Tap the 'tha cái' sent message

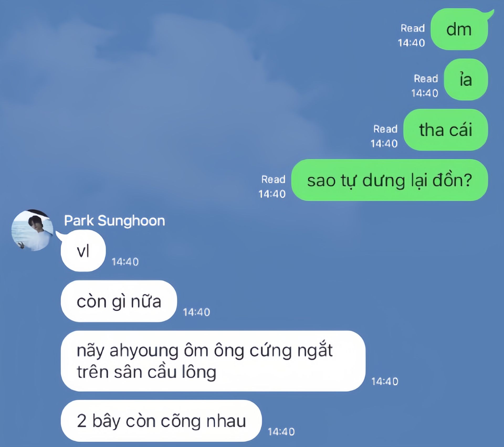tap(446, 130)
